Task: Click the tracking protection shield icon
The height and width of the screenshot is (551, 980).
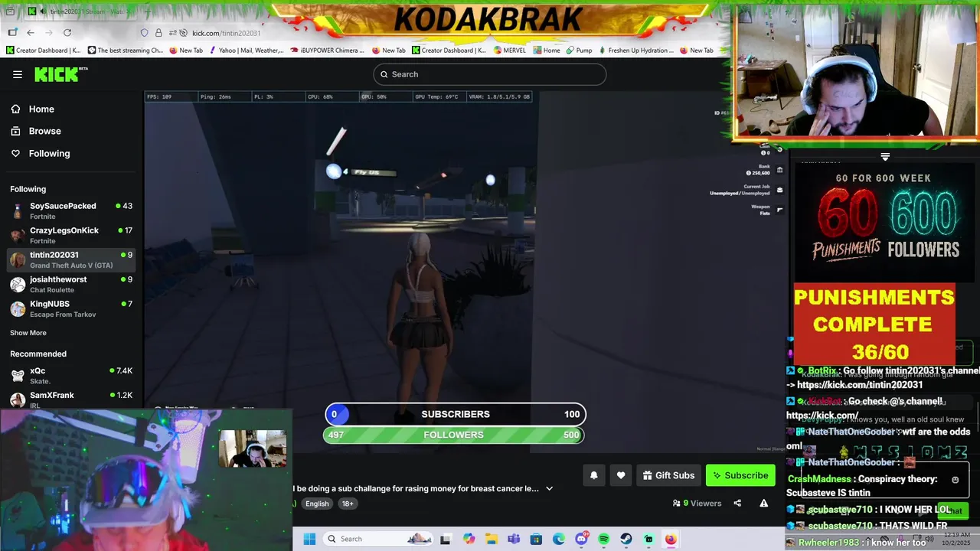Action: pyautogui.click(x=144, y=33)
